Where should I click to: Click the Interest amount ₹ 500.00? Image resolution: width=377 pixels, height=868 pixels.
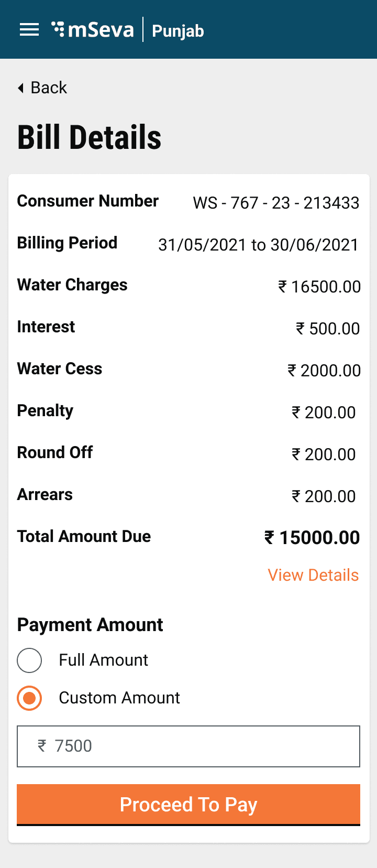[328, 329]
